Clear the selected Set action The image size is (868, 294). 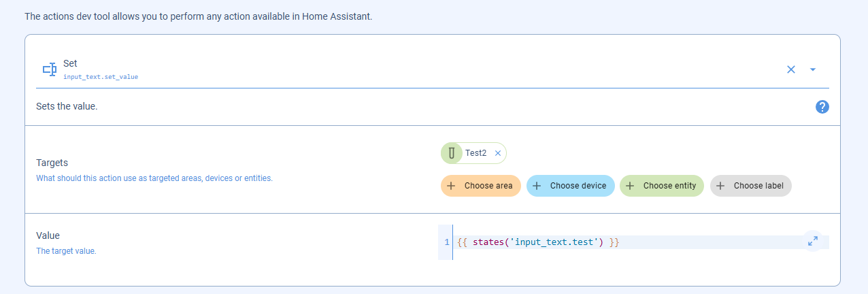coord(790,69)
